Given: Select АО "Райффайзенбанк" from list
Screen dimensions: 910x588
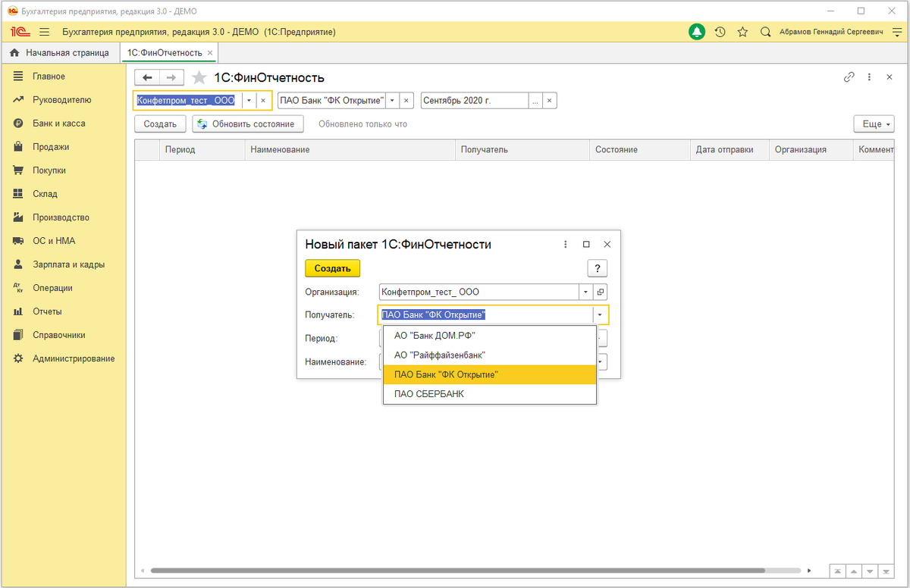Looking at the screenshot, I should [x=490, y=355].
